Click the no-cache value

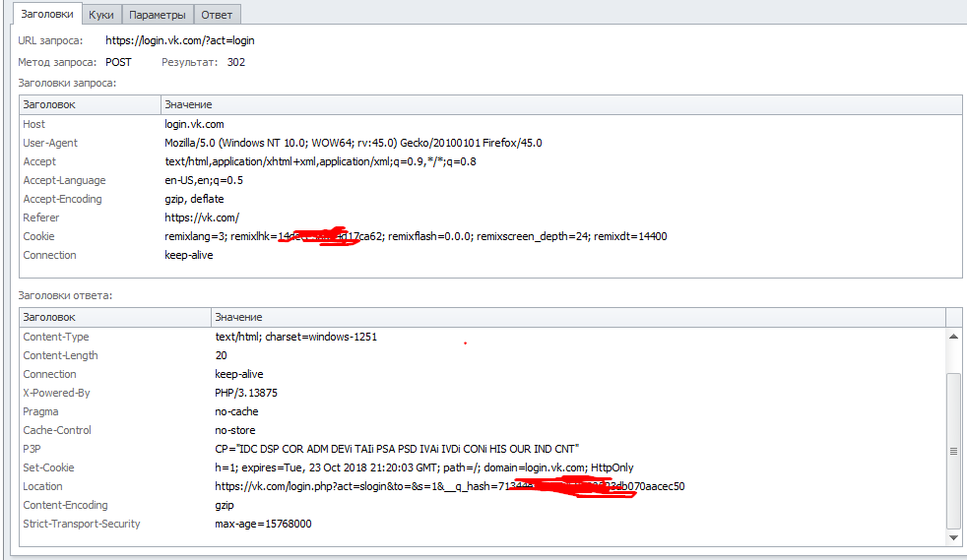tap(236, 411)
